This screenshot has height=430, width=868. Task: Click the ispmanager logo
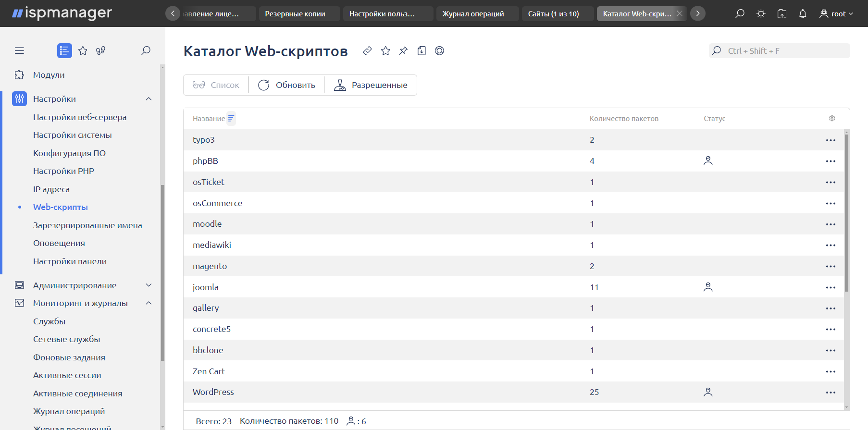[62, 13]
